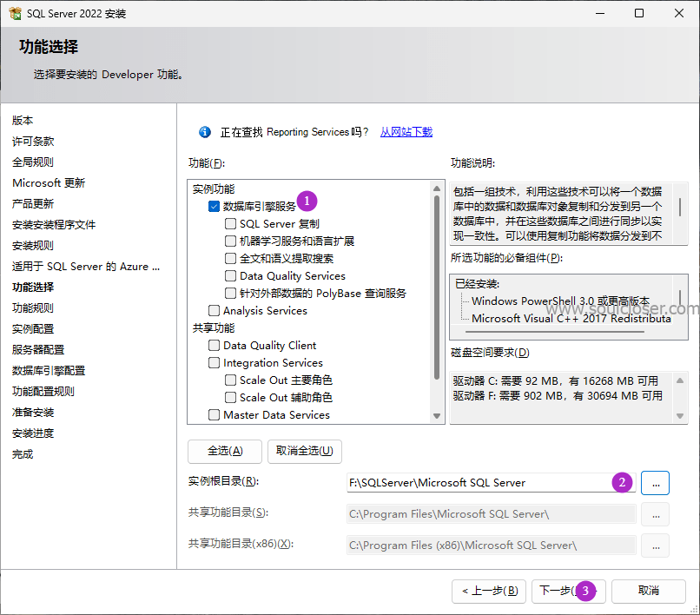700x615 pixels.
Task: Go back with the 上一步(B) button
Action: pyautogui.click(x=489, y=591)
